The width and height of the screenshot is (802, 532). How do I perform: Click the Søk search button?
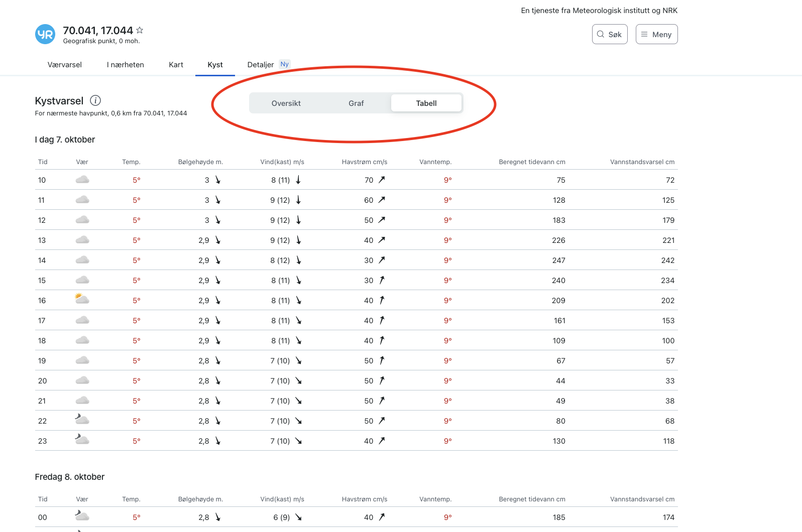click(610, 34)
